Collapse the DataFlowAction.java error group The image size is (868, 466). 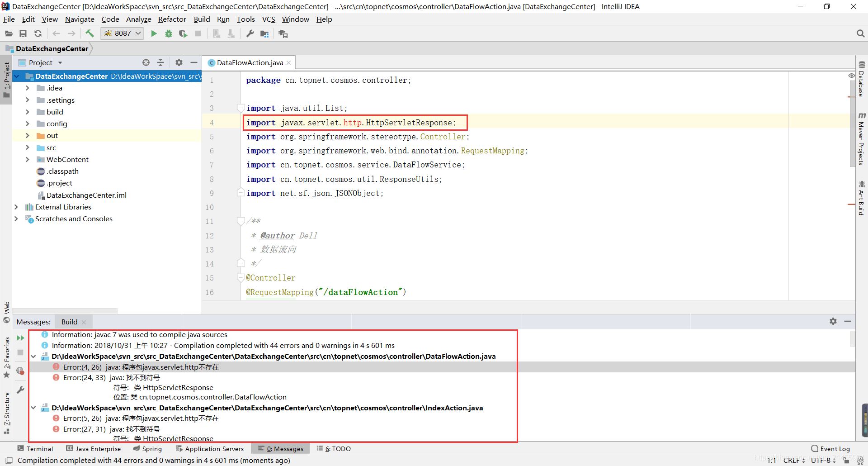[33, 357]
